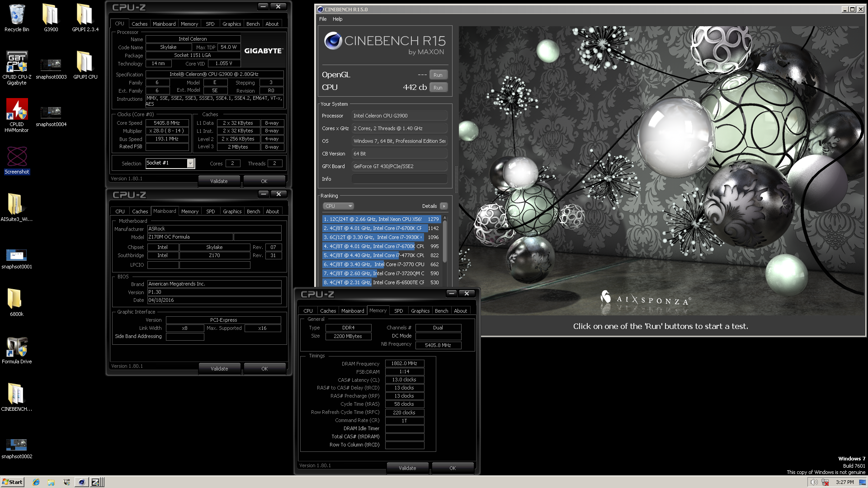The image size is (868, 488).
Task: Switch to Memory tab in top CPU-Z window
Action: pyautogui.click(x=189, y=24)
